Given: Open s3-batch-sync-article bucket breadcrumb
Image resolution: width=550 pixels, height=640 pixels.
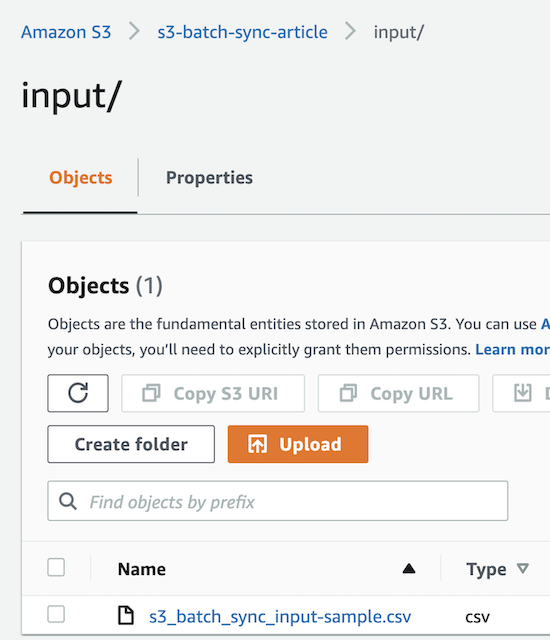Looking at the screenshot, I should tap(242, 32).
